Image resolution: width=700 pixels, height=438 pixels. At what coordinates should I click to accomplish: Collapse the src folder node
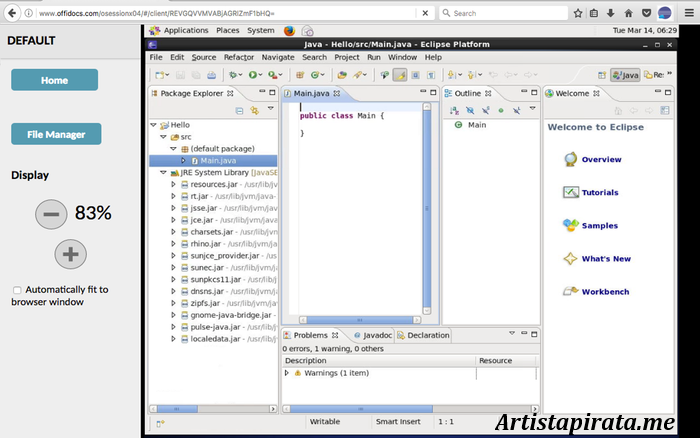click(x=163, y=137)
